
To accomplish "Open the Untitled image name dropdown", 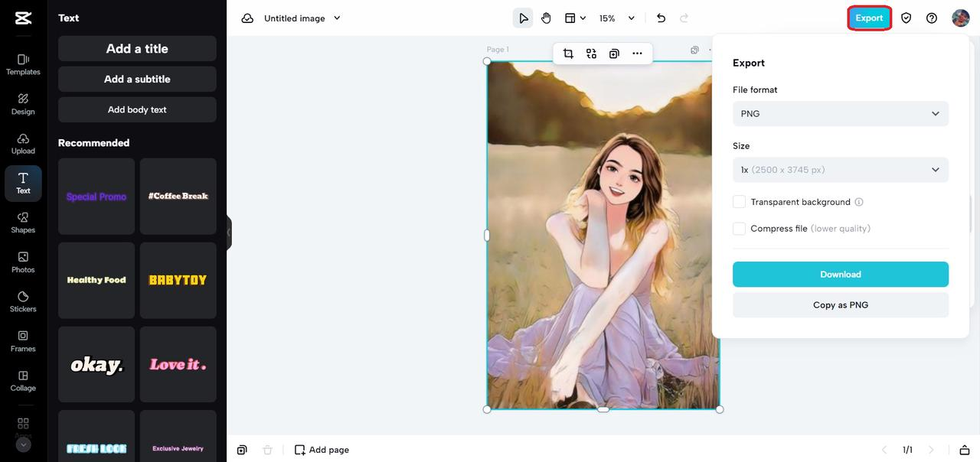I will pyautogui.click(x=302, y=18).
